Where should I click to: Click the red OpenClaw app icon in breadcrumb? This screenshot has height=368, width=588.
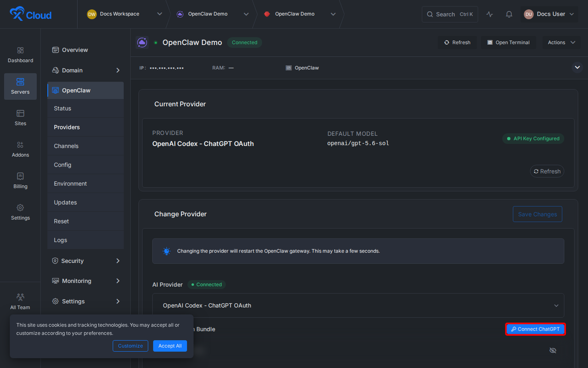tap(267, 14)
